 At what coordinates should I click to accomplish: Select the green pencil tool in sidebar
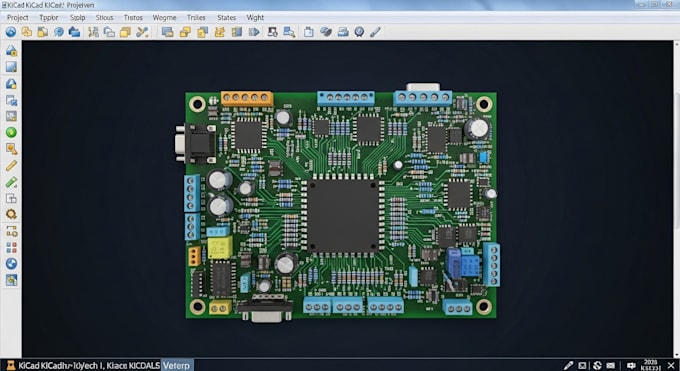click(11, 182)
